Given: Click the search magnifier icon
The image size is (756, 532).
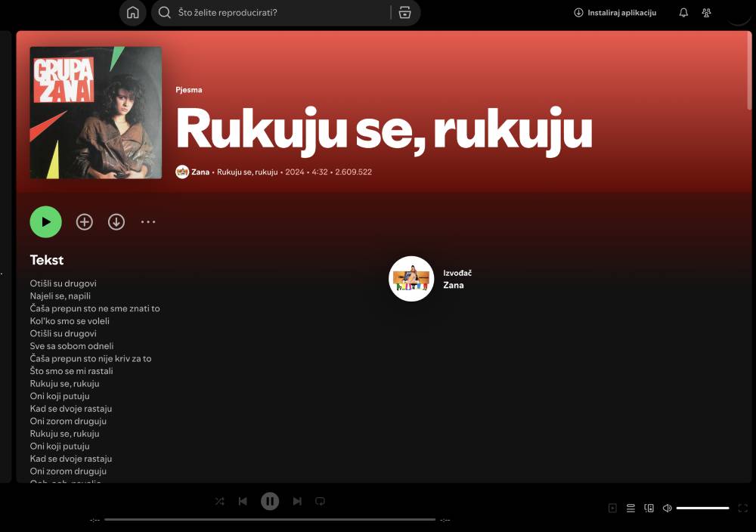Looking at the screenshot, I should [164, 13].
